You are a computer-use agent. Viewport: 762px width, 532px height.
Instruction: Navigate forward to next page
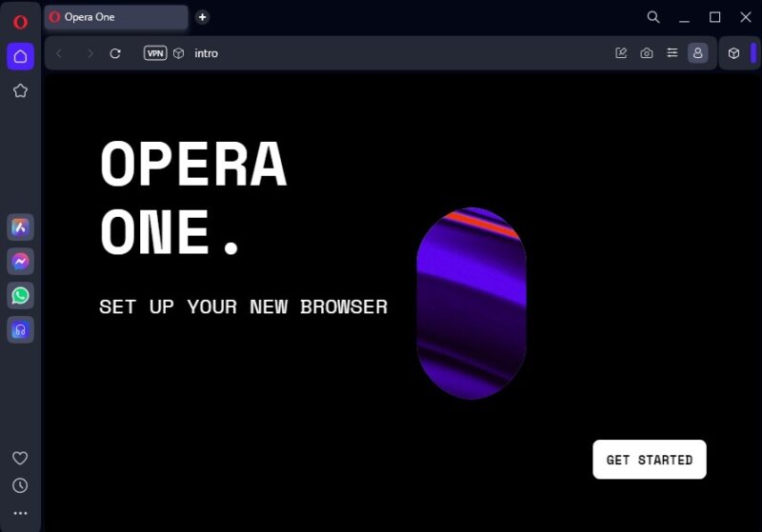click(x=90, y=53)
